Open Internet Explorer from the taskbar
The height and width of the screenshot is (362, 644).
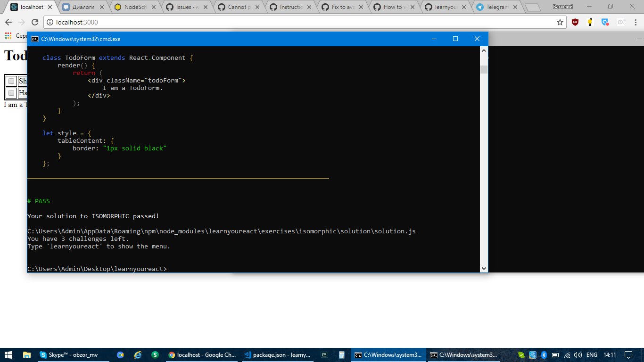(138, 355)
